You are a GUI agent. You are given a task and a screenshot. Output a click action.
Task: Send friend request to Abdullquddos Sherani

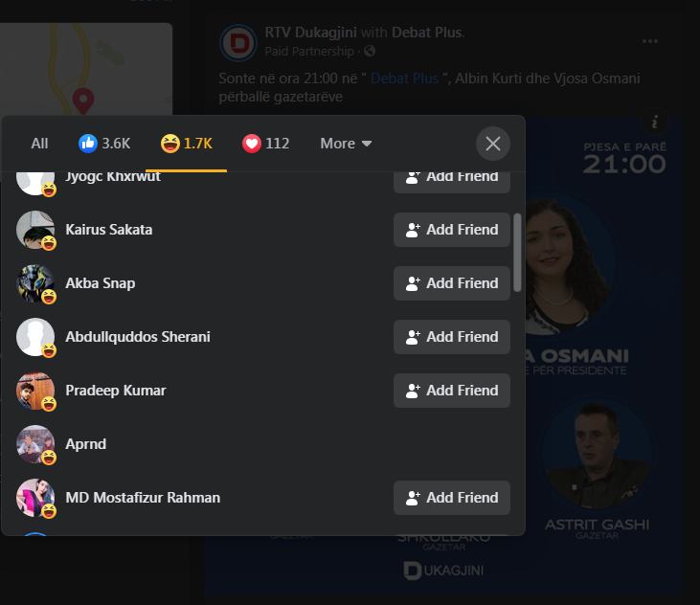click(x=451, y=337)
